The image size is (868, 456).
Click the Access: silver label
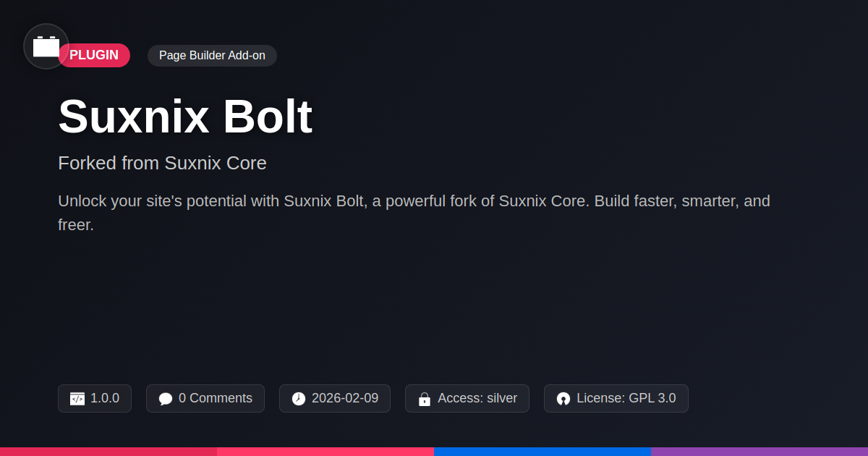pos(477,398)
